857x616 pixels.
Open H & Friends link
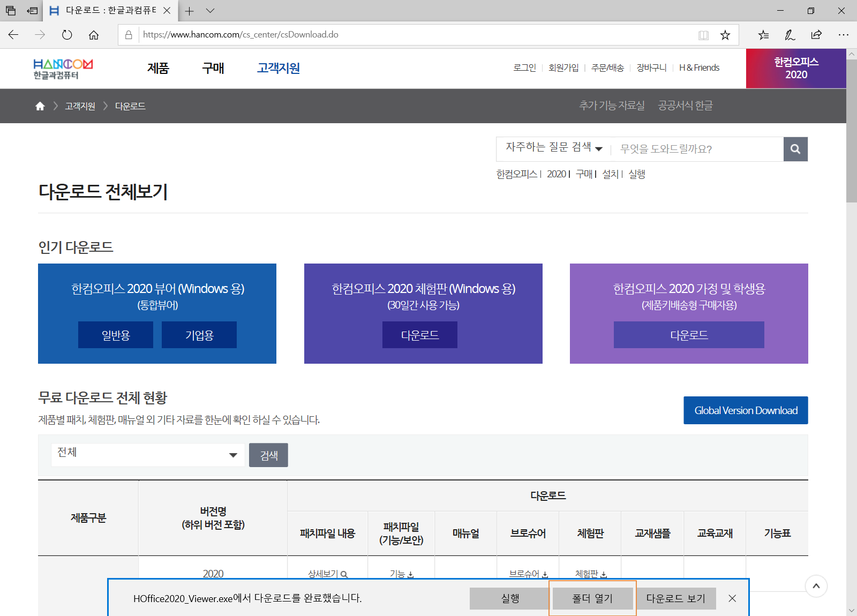pyautogui.click(x=699, y=67)
